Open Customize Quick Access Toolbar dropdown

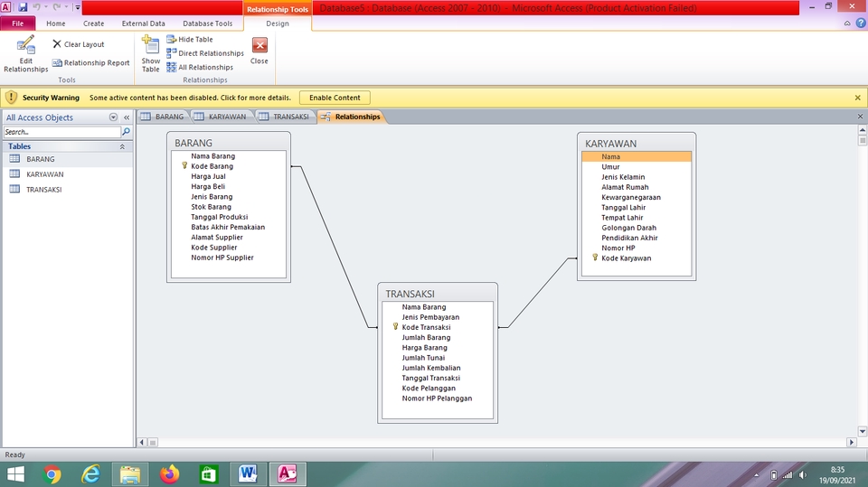click(78, 7)
